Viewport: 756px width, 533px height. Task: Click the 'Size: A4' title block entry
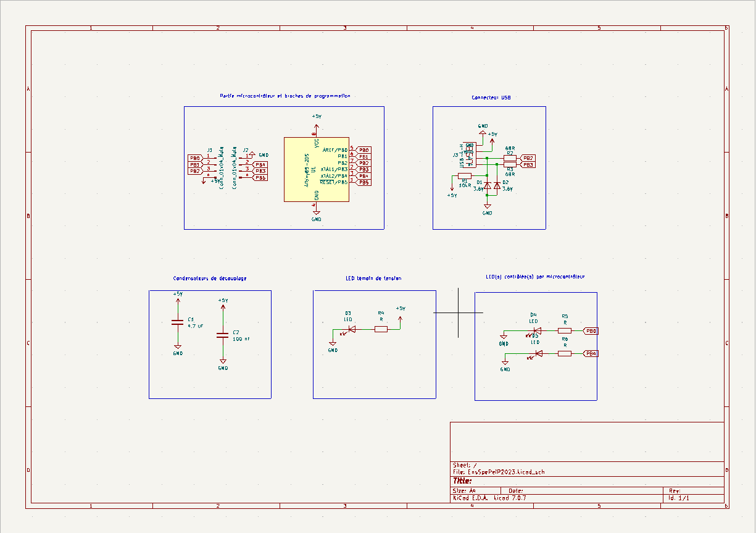click(465, 490)
